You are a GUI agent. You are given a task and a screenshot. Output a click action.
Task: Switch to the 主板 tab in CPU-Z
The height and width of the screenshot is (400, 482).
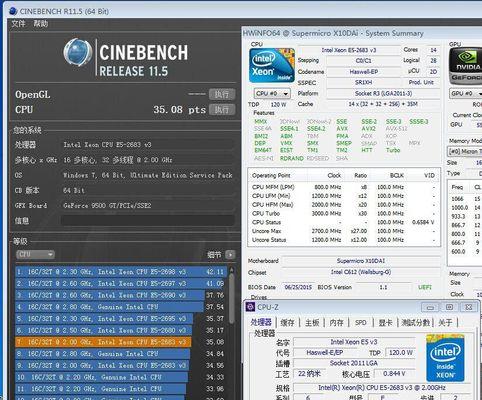(x=312, y=323)
